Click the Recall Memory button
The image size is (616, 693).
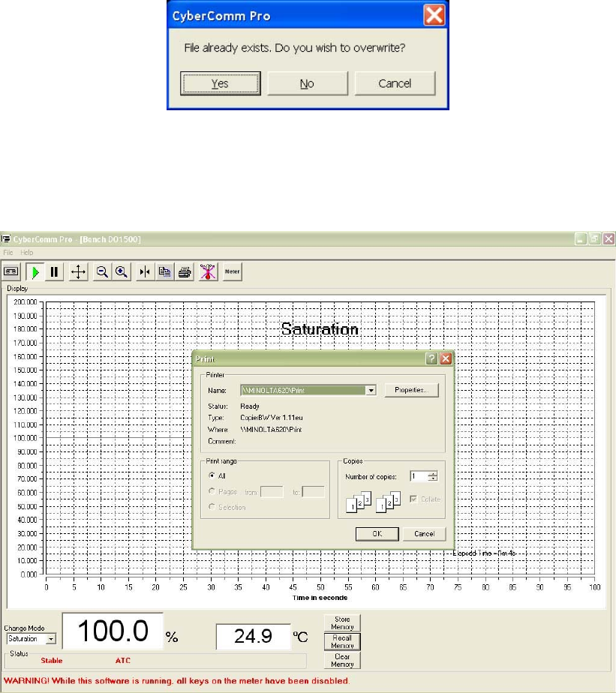(x=342, y=642)
